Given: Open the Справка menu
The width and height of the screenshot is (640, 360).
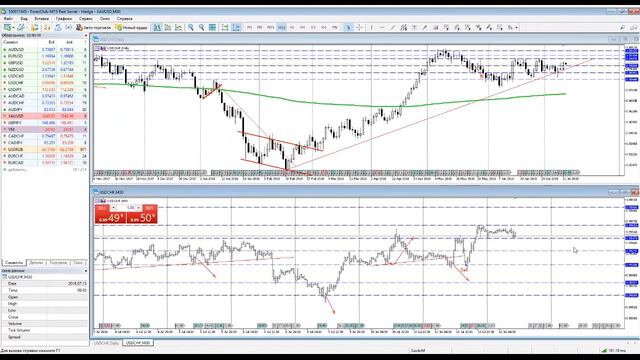Looking at the screenshot, I should [x=124, y=18].
